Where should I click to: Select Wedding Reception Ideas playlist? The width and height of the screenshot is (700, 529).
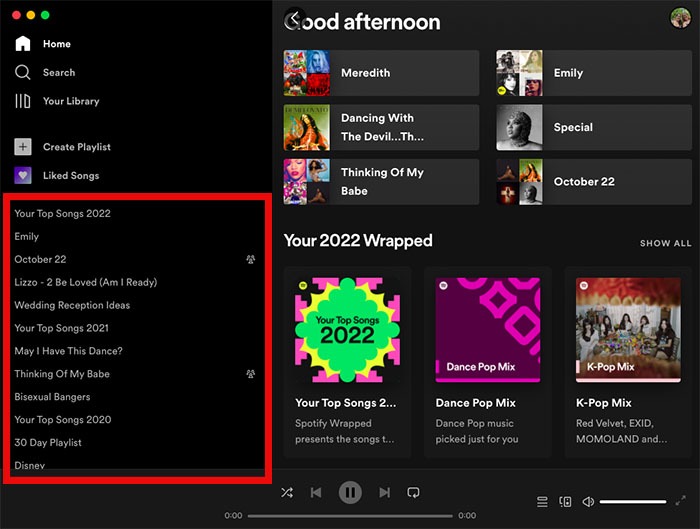click(x=72, y=305)
